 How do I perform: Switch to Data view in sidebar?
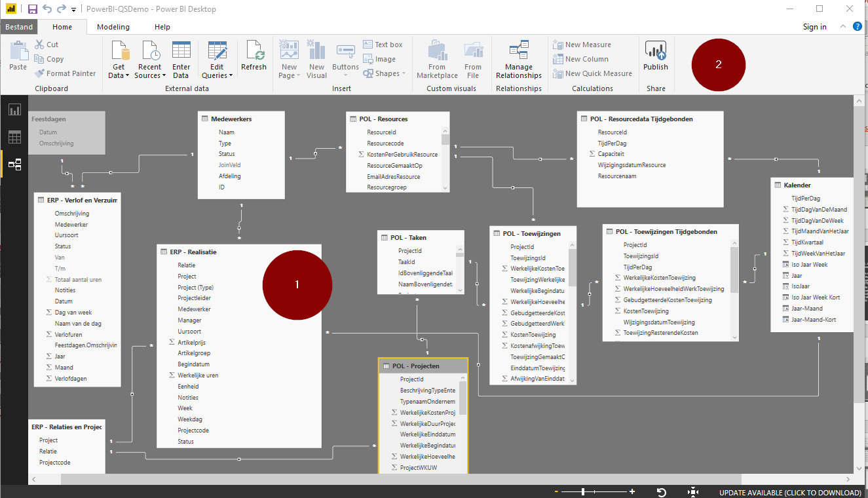click(14, 137)
